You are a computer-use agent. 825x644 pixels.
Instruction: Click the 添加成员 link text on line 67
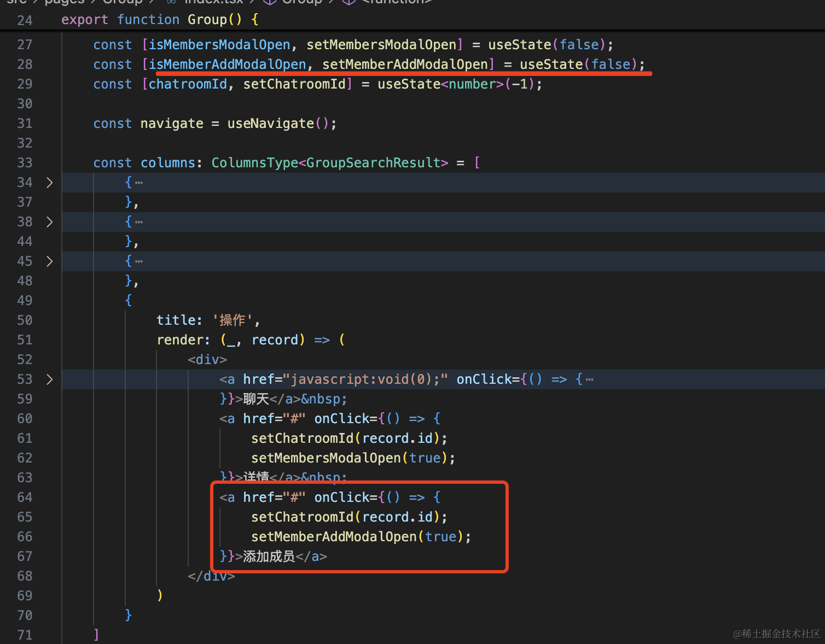[x=269, y=557]
